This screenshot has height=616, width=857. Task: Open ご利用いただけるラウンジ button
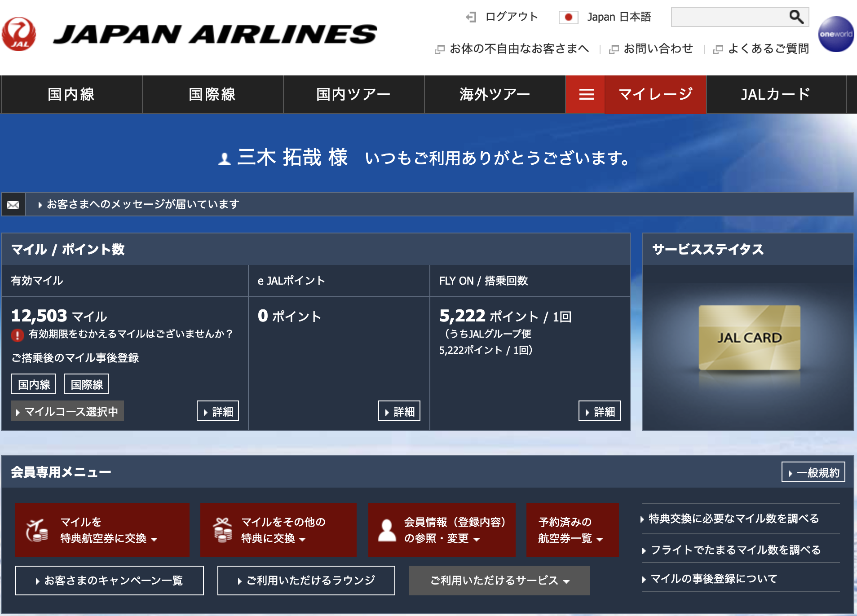(306, 581)
